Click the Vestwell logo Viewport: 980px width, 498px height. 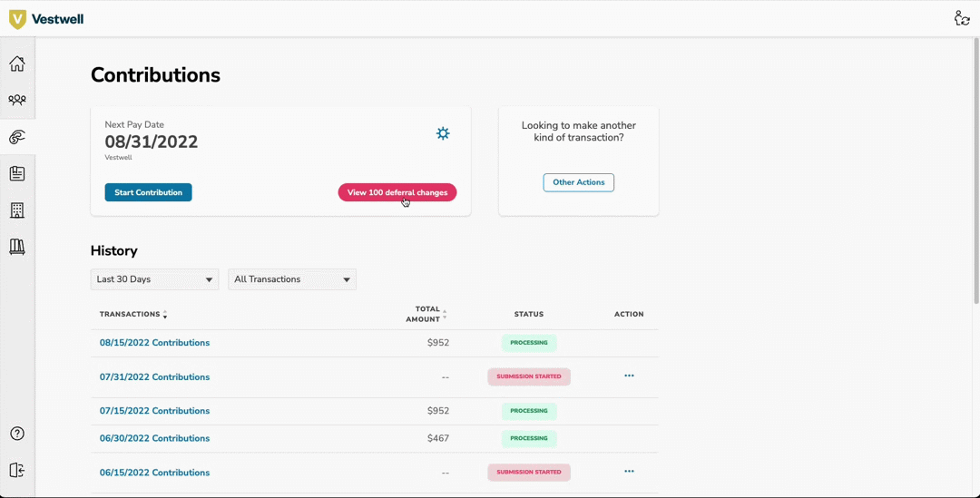pos(46,19)
